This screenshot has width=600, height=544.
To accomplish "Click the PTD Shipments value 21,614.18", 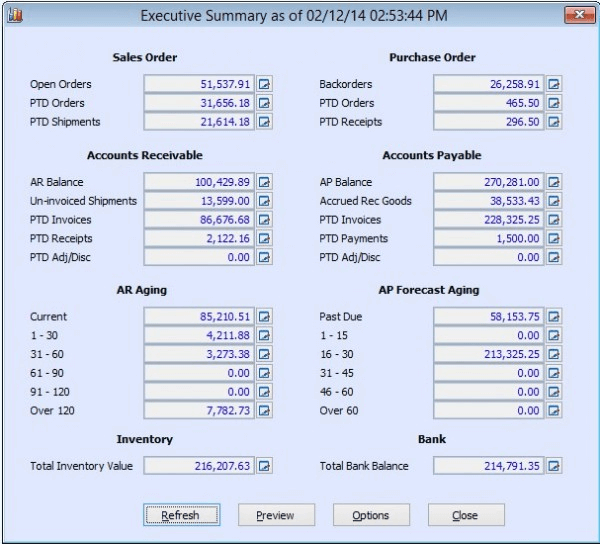I will (199, 122).
